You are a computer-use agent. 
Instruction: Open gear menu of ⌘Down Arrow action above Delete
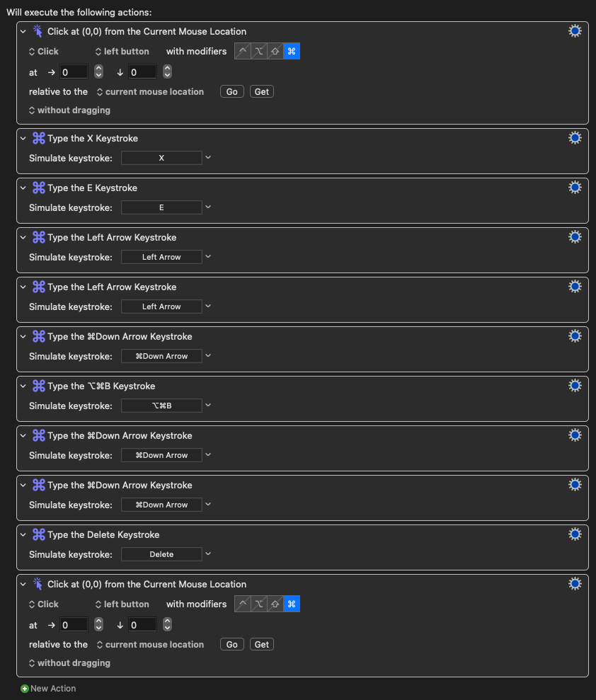click(575, 485)
